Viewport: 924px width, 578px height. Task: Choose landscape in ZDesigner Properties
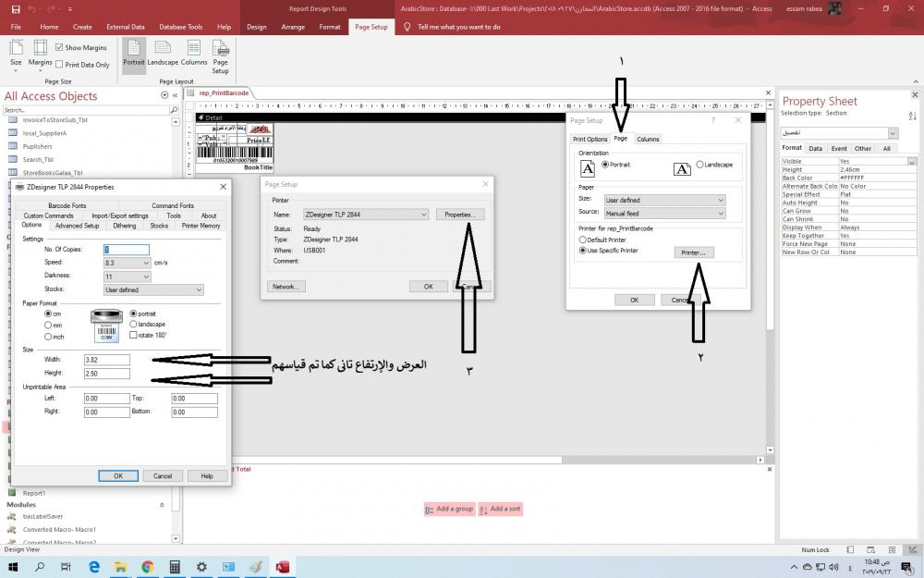133,324
